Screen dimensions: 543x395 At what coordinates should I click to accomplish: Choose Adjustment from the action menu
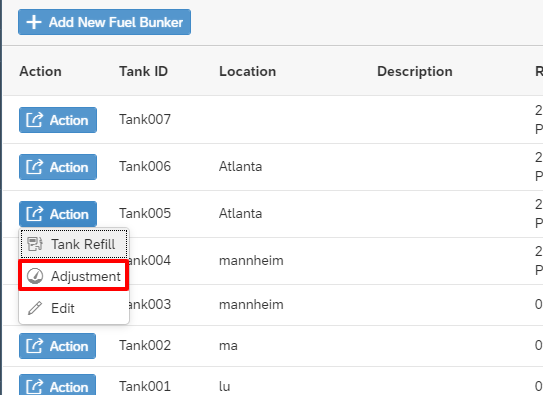74,276
